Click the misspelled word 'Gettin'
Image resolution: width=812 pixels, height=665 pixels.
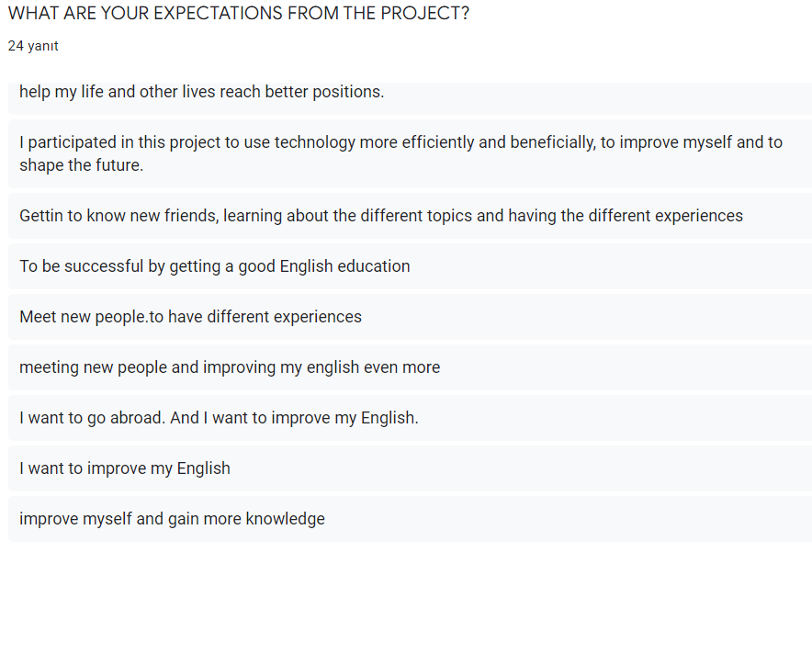(40, 216)
